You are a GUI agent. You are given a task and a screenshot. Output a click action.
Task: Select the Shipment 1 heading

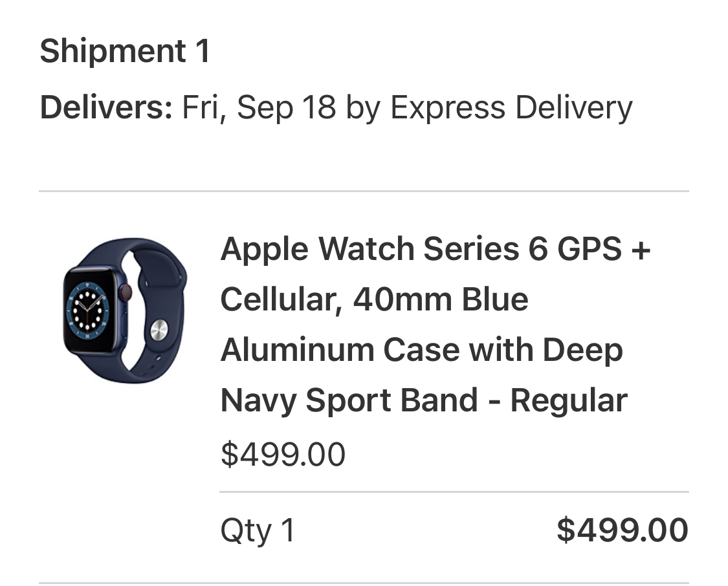[x=126, y=50]
